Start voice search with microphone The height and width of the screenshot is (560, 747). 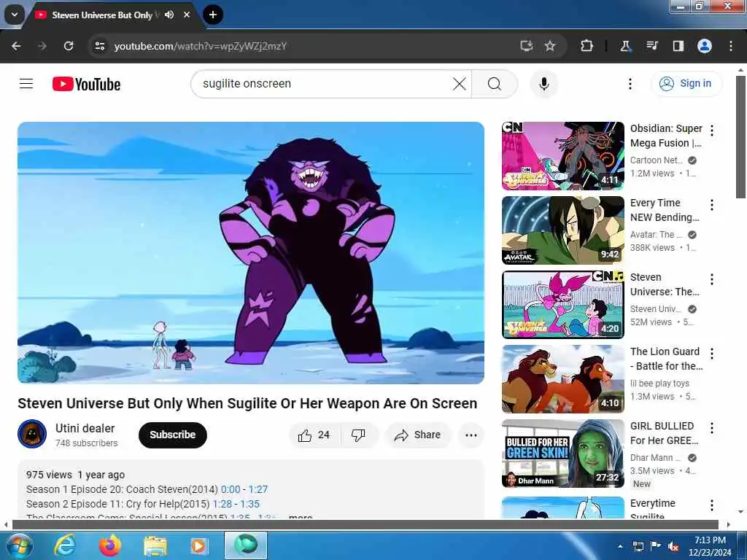point(543,85)
